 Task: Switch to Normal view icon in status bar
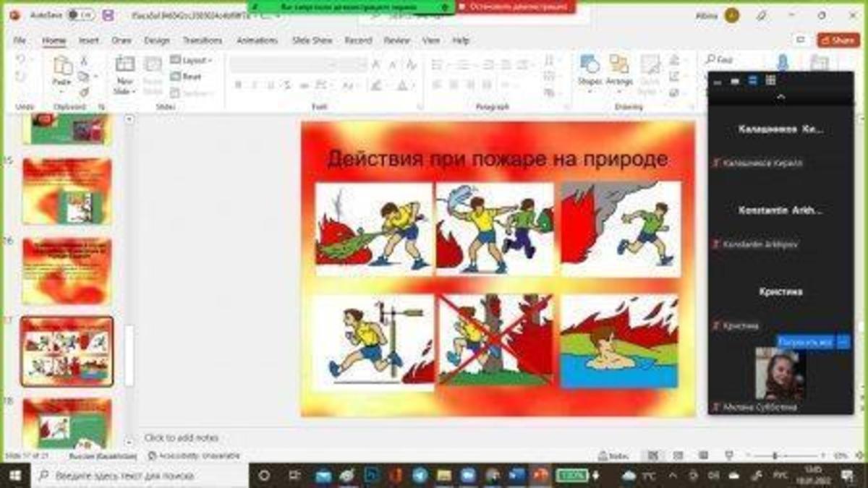[653, 456]
